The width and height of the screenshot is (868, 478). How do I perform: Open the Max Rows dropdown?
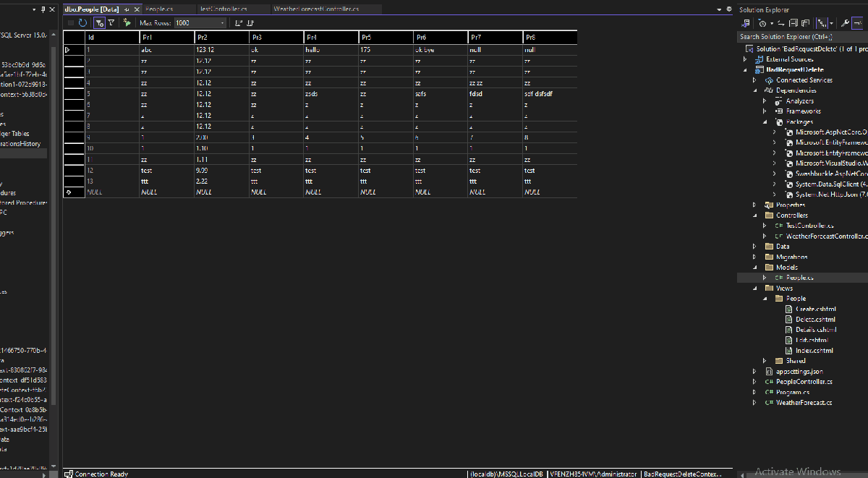click(x=222, y=23)
